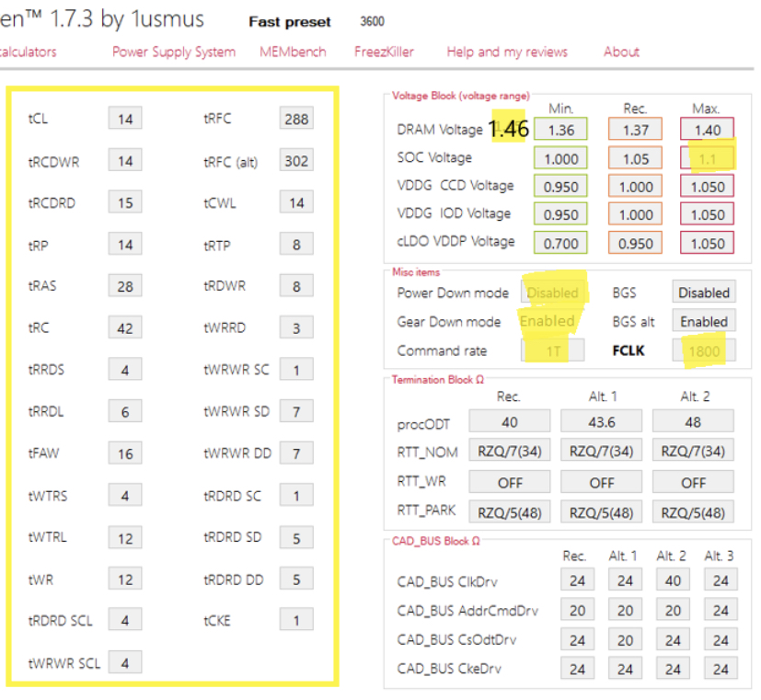Open the Power Supply System tab
Viewport: 761px width, 700px height.
pyautogui.click(x=174, y=52)
